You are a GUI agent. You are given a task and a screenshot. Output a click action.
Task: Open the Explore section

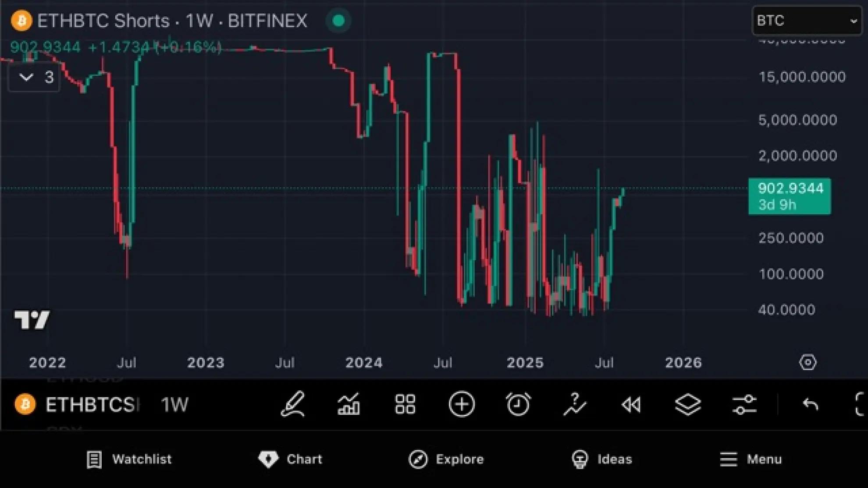[x=446, y=459]
